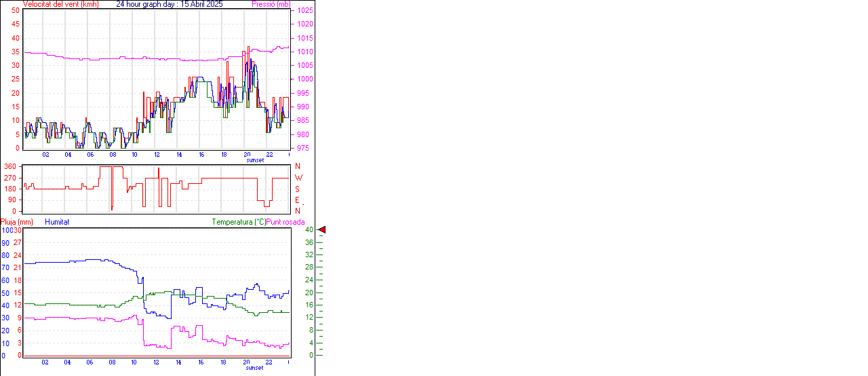The image size is (868, 376).
Task: Click the 180 value on wind direction axis
Action: pos(10,189)
